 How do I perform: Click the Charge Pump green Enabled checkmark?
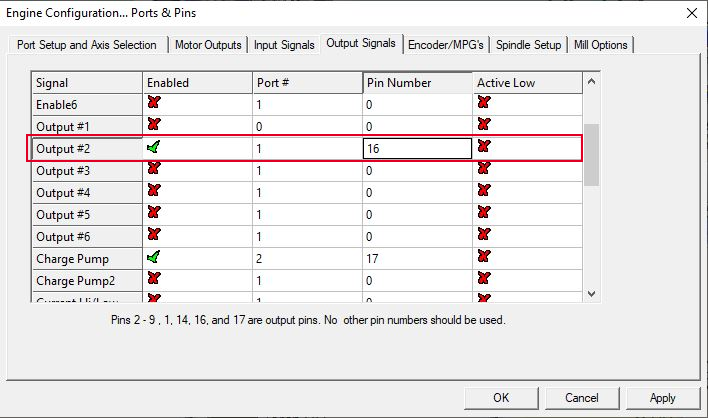pyautogui.click(x=154, y=258)
